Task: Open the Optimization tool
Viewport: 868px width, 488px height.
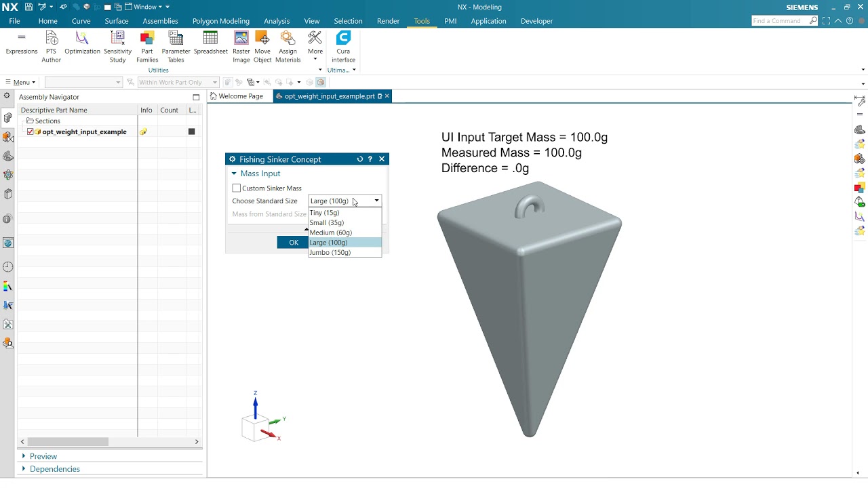Action: pyautogui.click(x=82, y=43)
